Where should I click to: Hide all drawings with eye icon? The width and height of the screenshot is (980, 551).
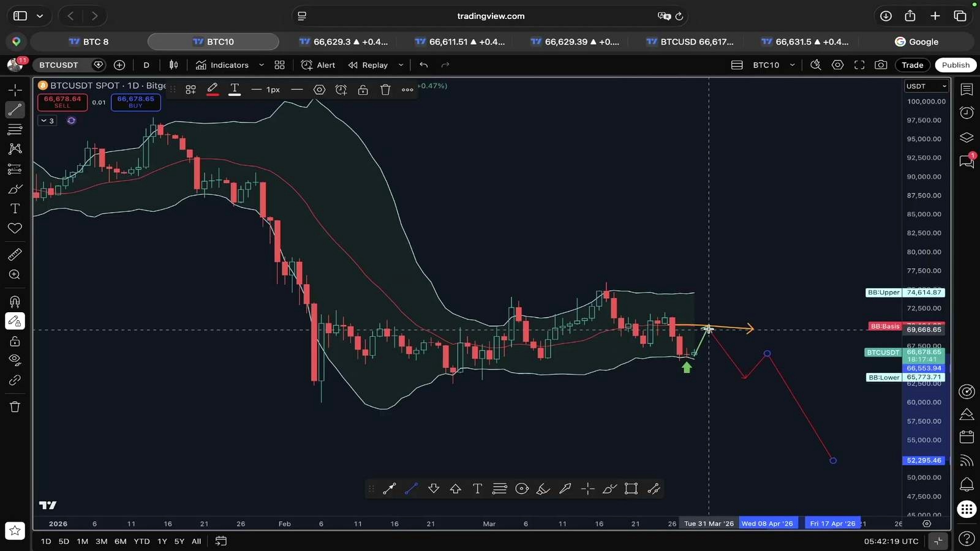click(15, 360)
